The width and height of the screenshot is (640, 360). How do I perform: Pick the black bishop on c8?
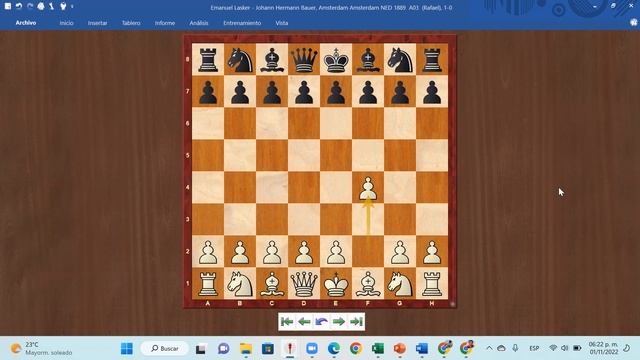click(x=272, y=60)
